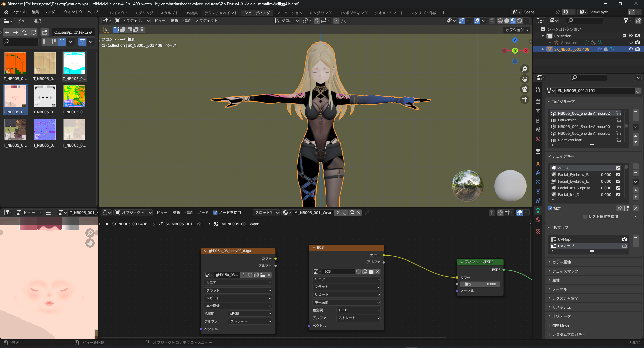The image size is (644, 348).
Task: Click MI_NB005_001_Wear in the node breadcrumb
Action: click(x=240, y=224)
